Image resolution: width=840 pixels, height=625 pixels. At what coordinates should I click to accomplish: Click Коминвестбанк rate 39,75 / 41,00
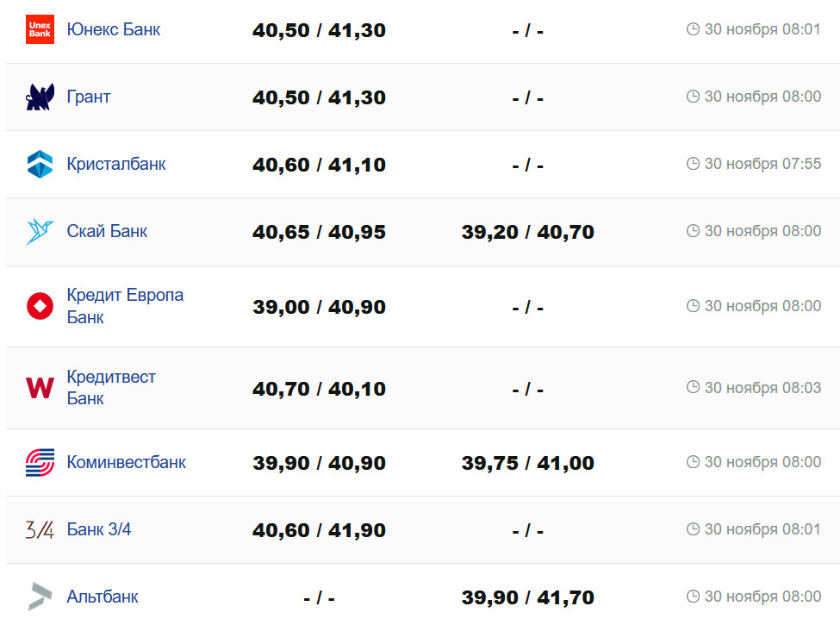click(x=527, y=464)
